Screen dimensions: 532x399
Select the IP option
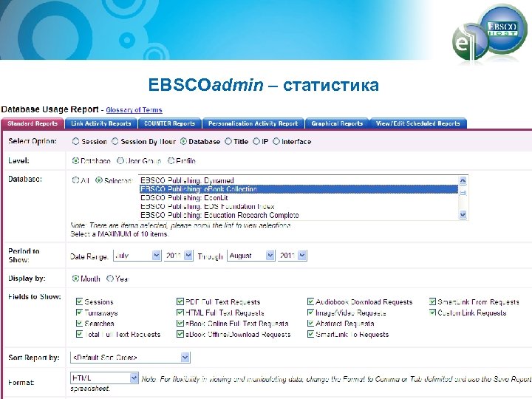pyautogui.click(x=256, y=141)
